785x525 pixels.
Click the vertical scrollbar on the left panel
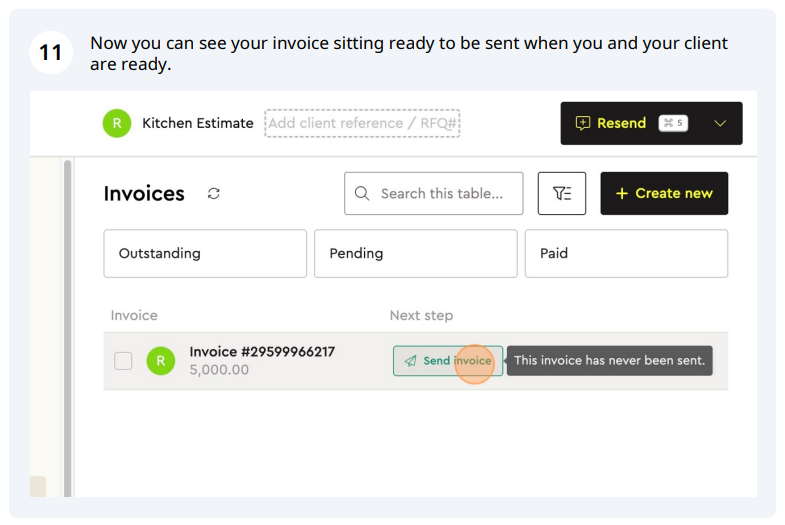pyautogui.click(x=68, y=328)
